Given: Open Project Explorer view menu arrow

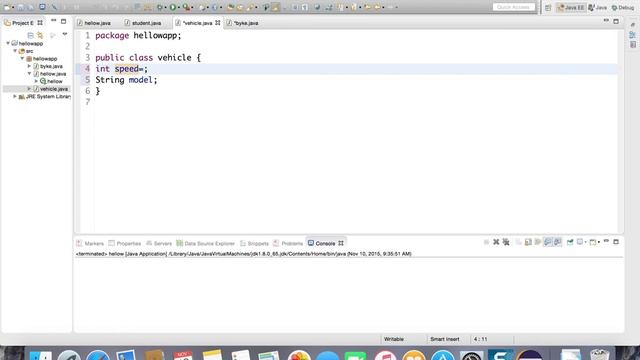Looking at the screenshot, I should coord(64,35).
